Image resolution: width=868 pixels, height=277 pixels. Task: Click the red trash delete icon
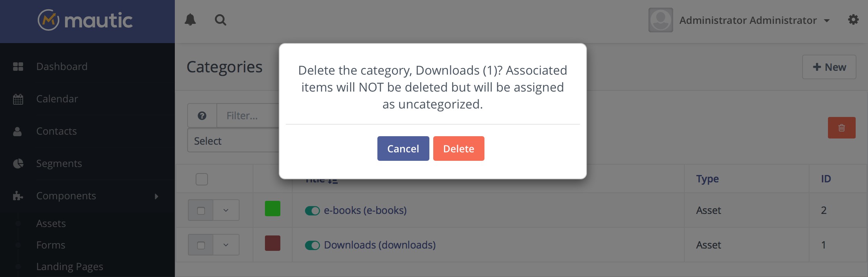pyautogui.click(x=841, y=128)
